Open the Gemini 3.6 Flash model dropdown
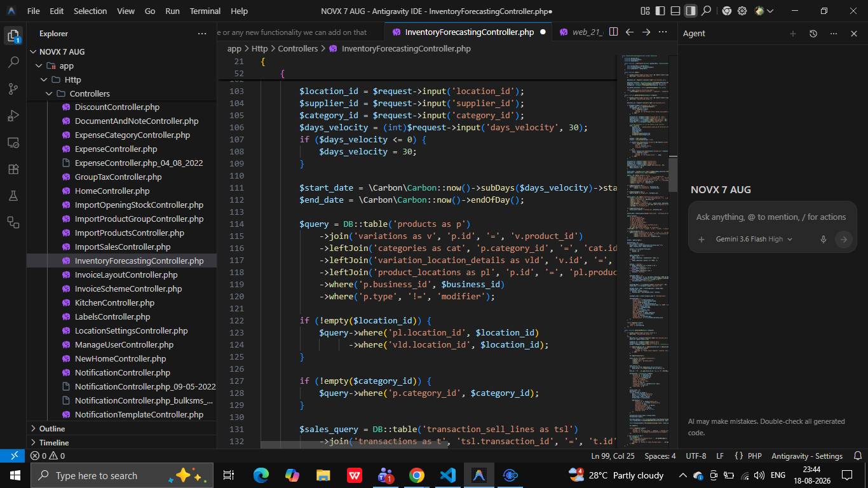The width and height of the screenshot is (868, 488). [754, 240]
